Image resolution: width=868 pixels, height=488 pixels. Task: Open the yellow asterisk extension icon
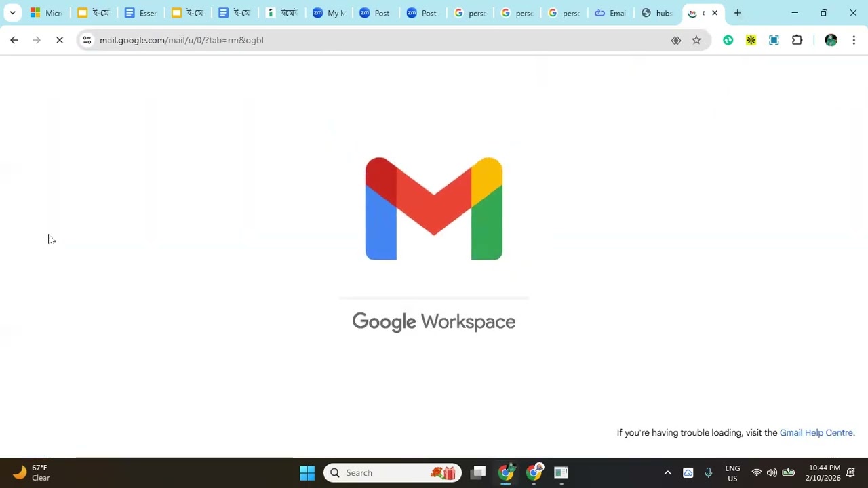[751, 40]
